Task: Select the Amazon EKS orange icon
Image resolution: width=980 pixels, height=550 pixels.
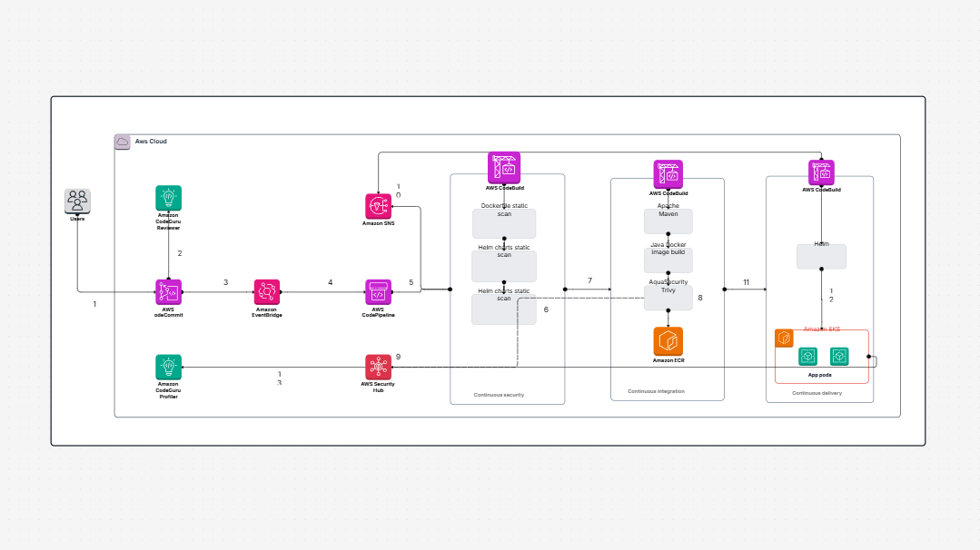Action: pos(785,339)
